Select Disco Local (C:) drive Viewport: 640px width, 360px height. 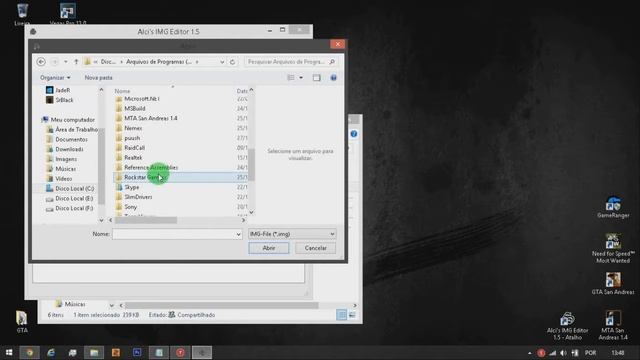click(70, 189)
